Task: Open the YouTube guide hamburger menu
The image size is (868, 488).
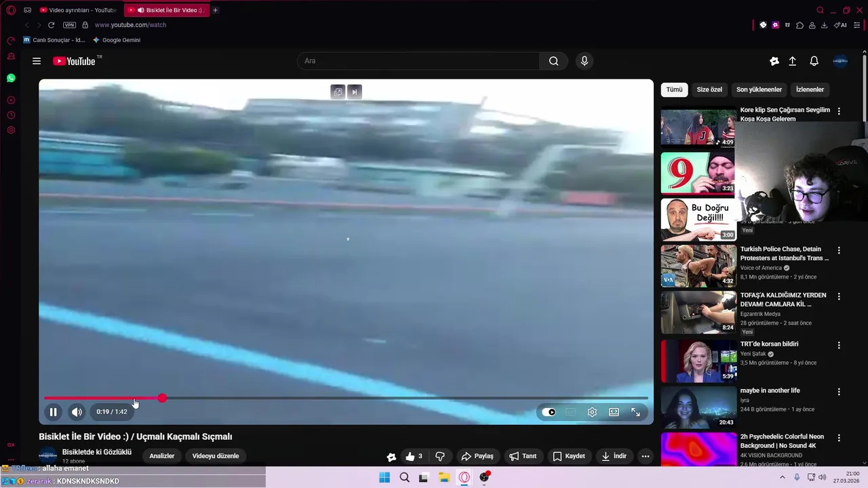Action: [x=37, y=61]
